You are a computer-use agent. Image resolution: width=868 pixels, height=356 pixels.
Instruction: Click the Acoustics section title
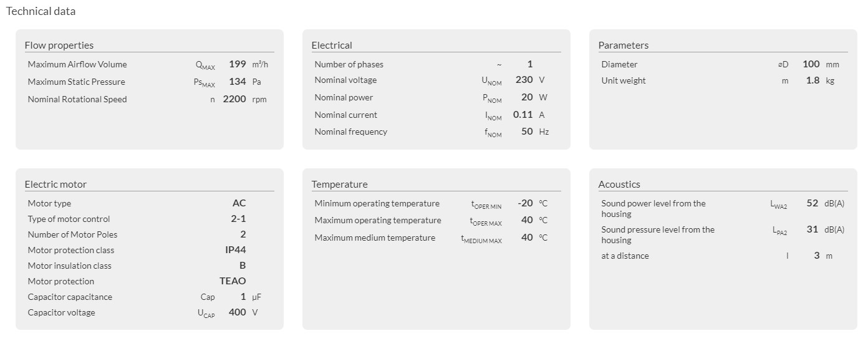(x=619, y=184)
